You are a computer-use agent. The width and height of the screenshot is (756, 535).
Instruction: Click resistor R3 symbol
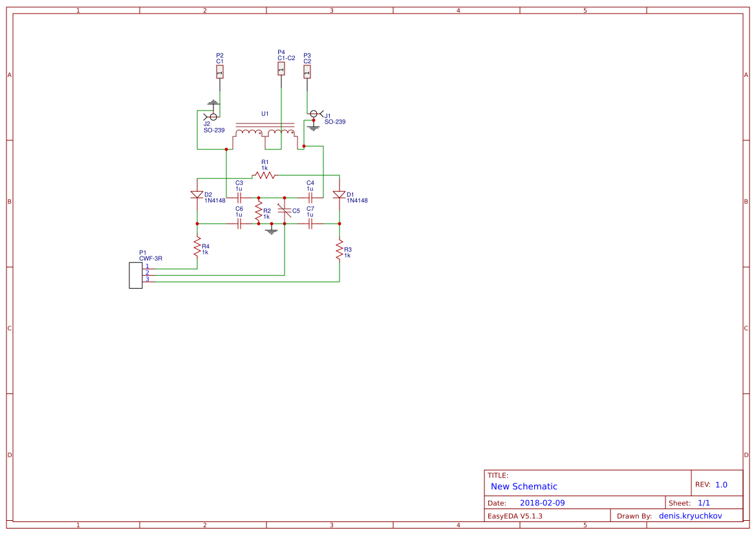point(339,249)
